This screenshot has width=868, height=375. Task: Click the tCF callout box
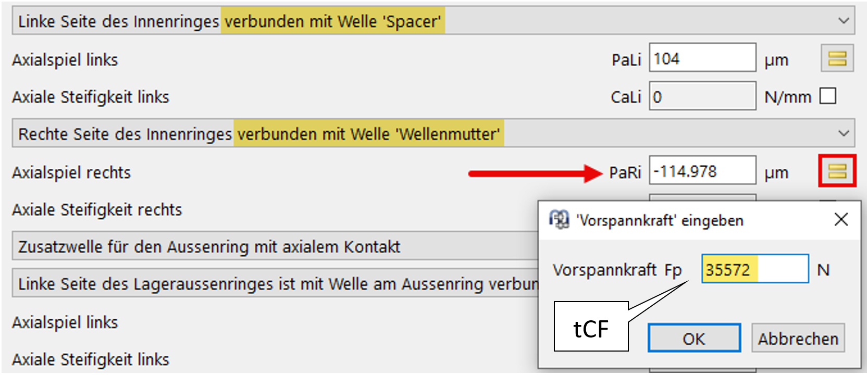(x=591, y=328)
